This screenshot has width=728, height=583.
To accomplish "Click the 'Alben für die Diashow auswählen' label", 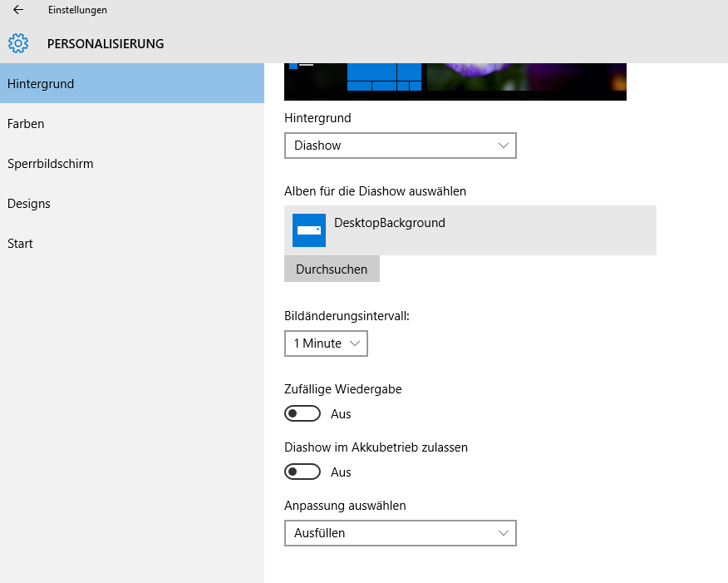I will tap(375, 191).
